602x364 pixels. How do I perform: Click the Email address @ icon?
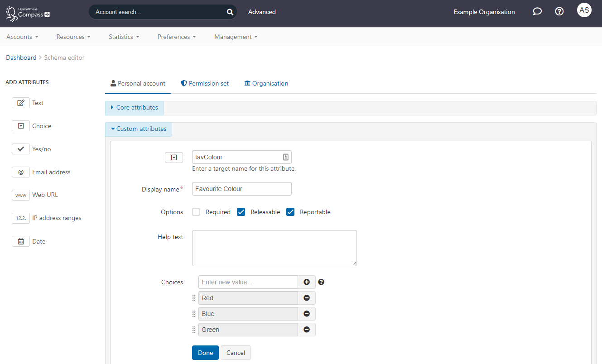point(21,172)
